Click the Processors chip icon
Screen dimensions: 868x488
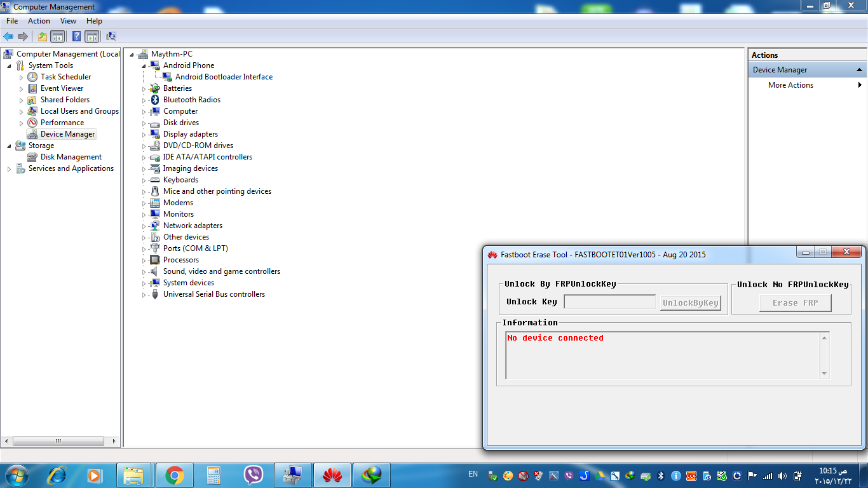tap(154, 260)
